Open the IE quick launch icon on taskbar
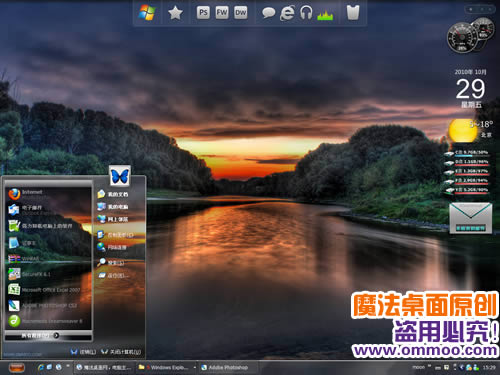This screenshot has width=500, height=375. (41, 367)
